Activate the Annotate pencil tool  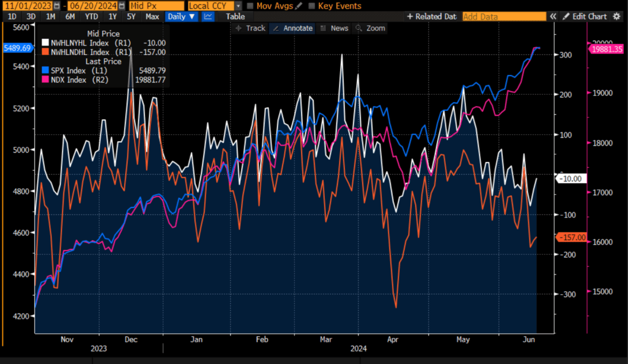(292, 28)
